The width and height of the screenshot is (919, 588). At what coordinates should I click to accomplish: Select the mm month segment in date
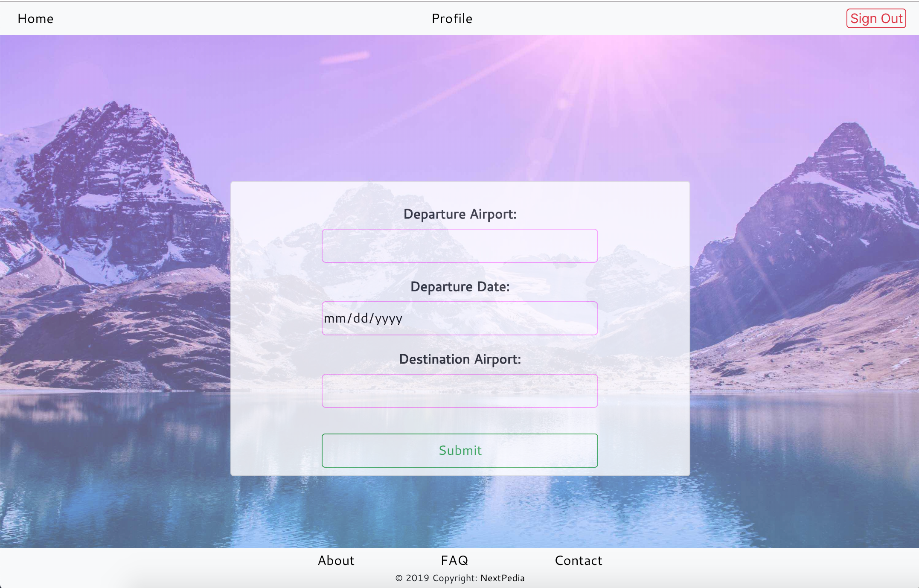point(335,318)
